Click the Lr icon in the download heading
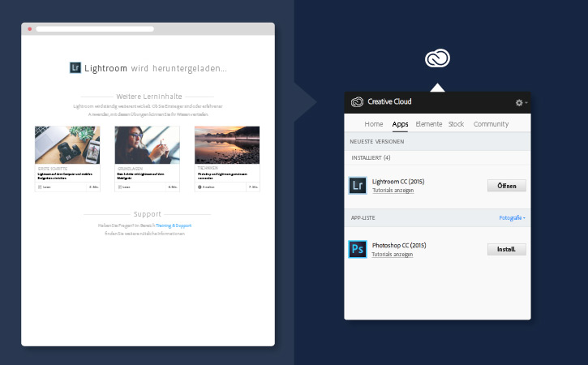 (x=75, y=67)
